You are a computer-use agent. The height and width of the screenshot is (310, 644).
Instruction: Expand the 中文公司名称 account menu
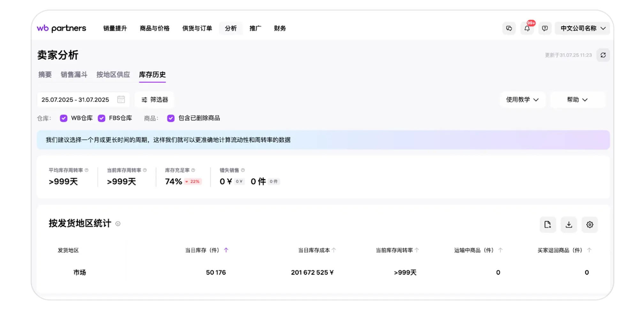tap(582, 28)
